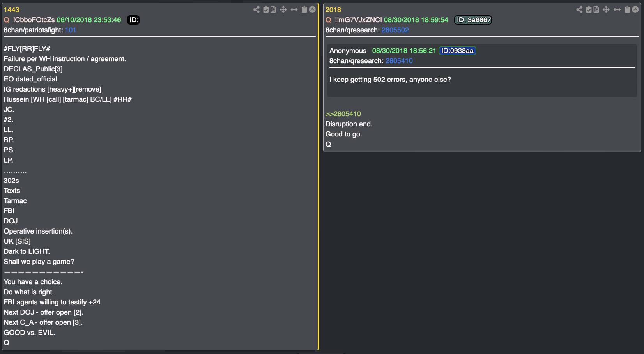Viewport: 644px width, 354px height.
Task: Click the Q icon beside !!mG7VJxZNCI
Action: tap(329, 20)
